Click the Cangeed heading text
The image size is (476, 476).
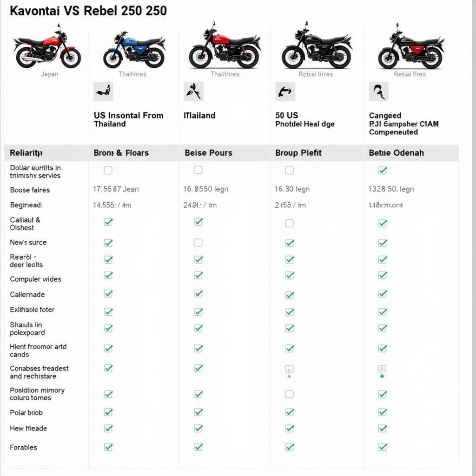click(385, 115)
